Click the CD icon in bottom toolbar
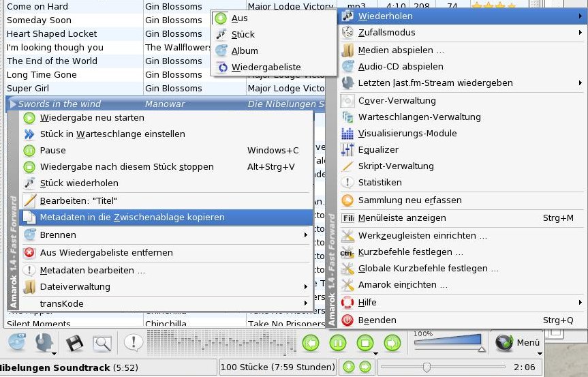Screen dimensions: 588x377 point(17,342)
